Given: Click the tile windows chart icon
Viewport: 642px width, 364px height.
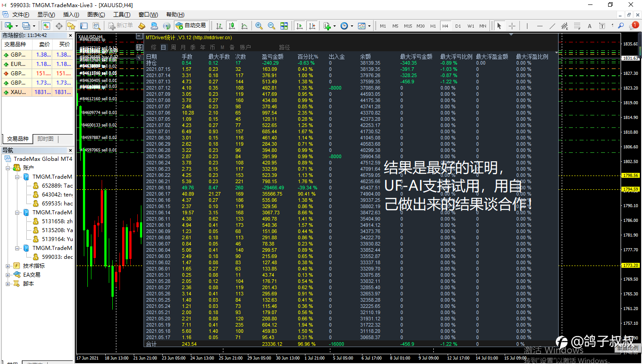Looking at the screenshot, I should point(284,26).
